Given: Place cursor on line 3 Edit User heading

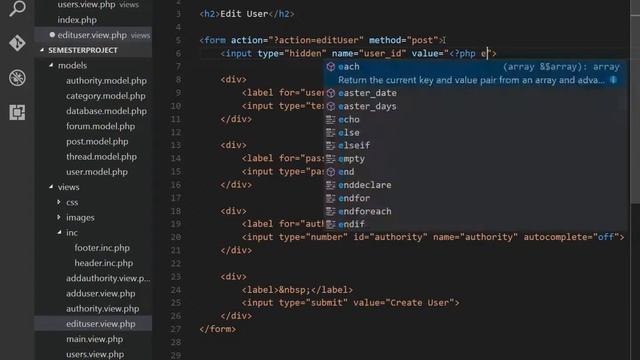Looking at the screenshot, I should (x=247, y=14).
